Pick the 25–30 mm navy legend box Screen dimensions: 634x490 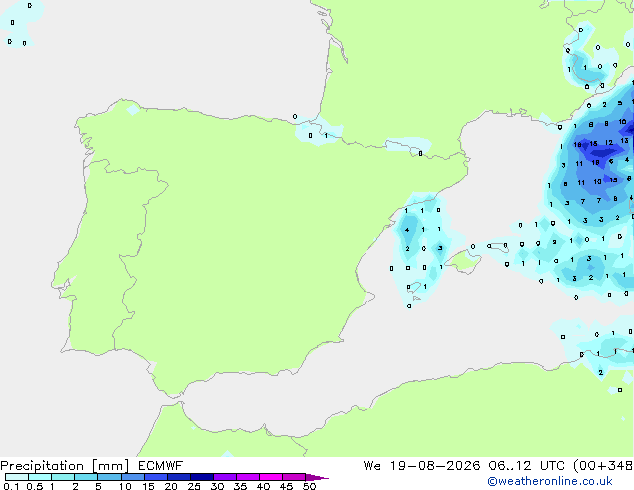(201, 477)
